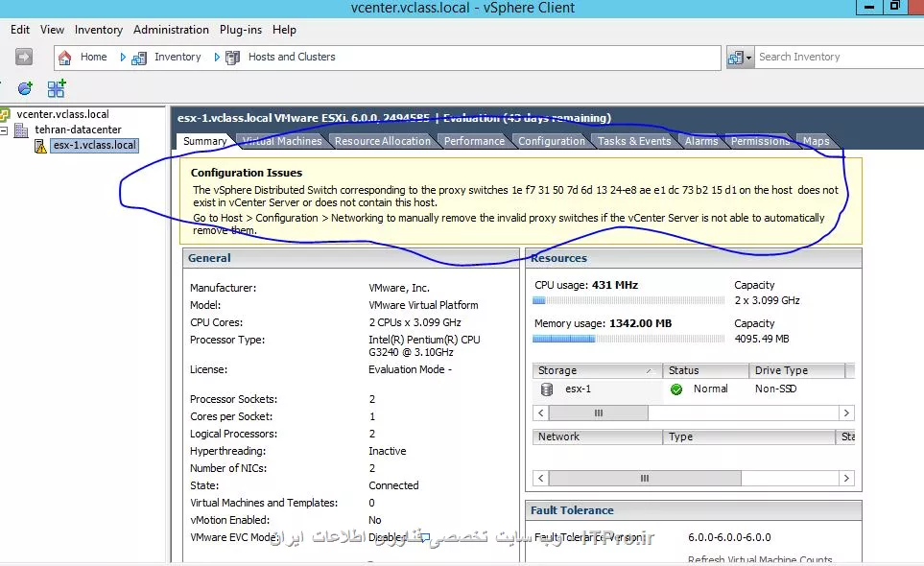Click Inventory link in navigation bar

point(178,58)
